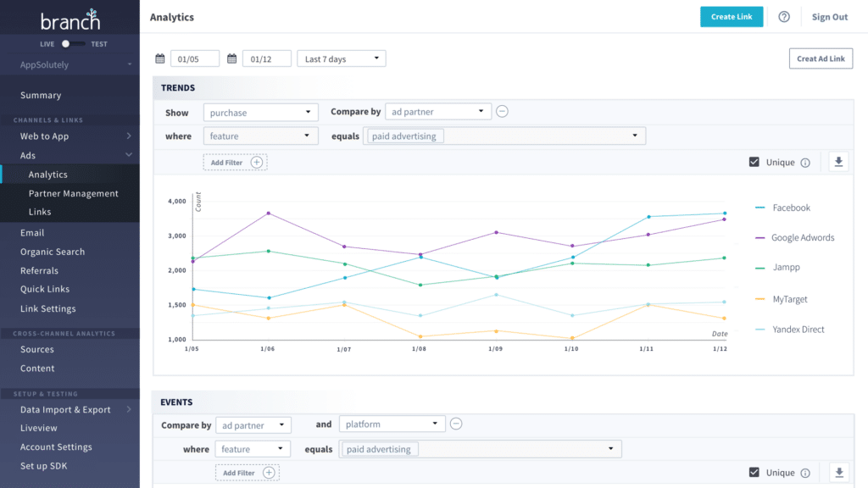
Task: Click the Branch logo
Action: [70, 19]
